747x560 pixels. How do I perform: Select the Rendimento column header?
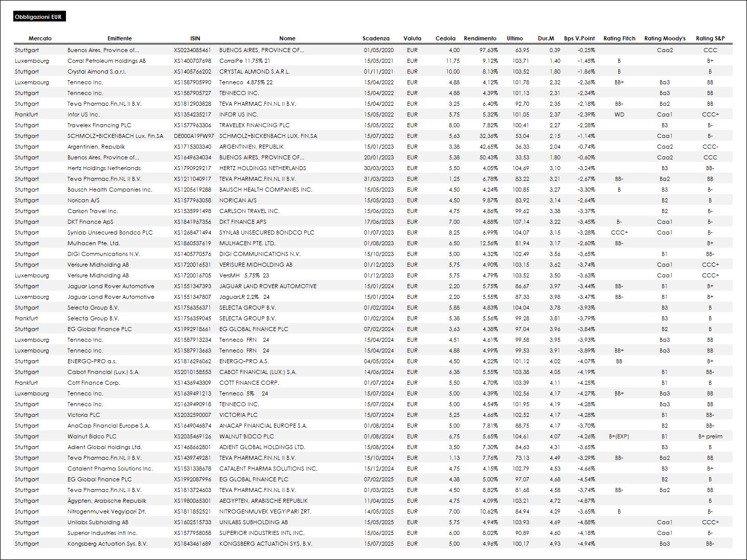480,38
